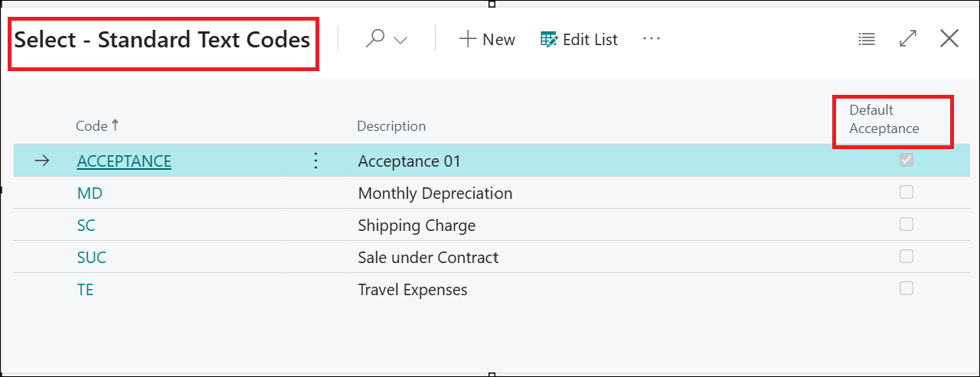The width and height of the screenshot is (980, 377).
Task: Click the Description column header
Action: [391, 125]
